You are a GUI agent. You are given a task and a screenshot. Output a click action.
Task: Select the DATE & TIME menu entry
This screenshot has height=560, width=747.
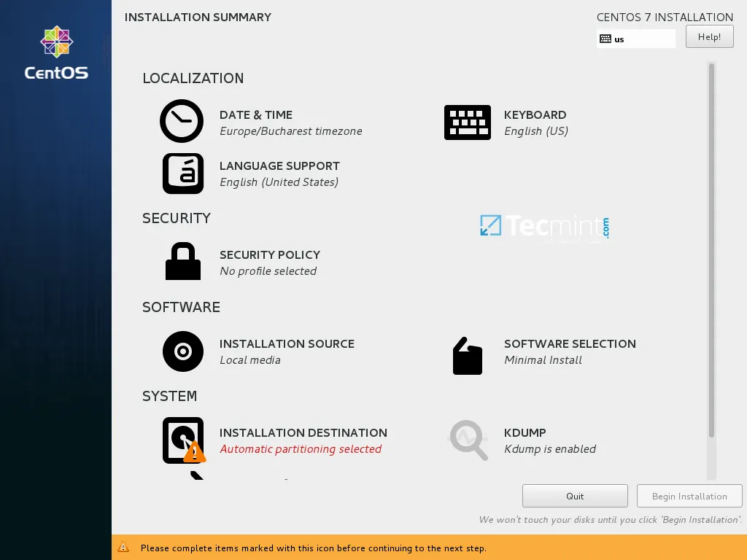click(256, 114)
